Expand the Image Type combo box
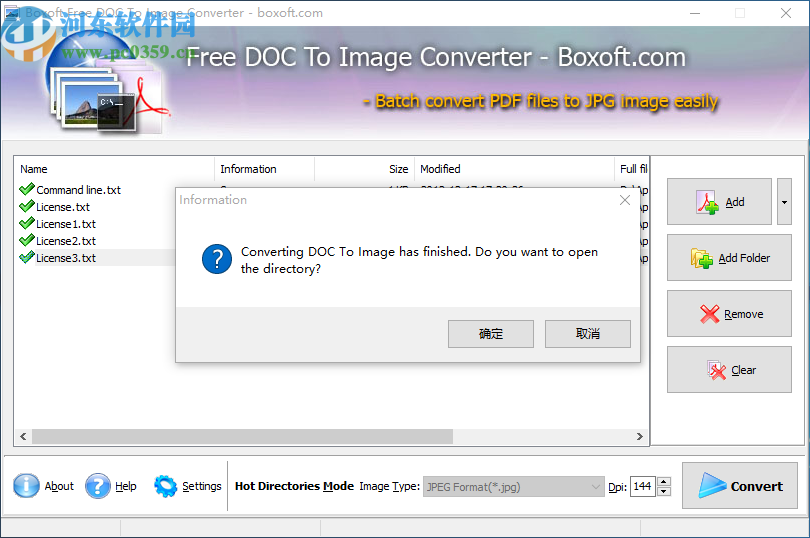The image size is (810, 538). tap(513, 487)
